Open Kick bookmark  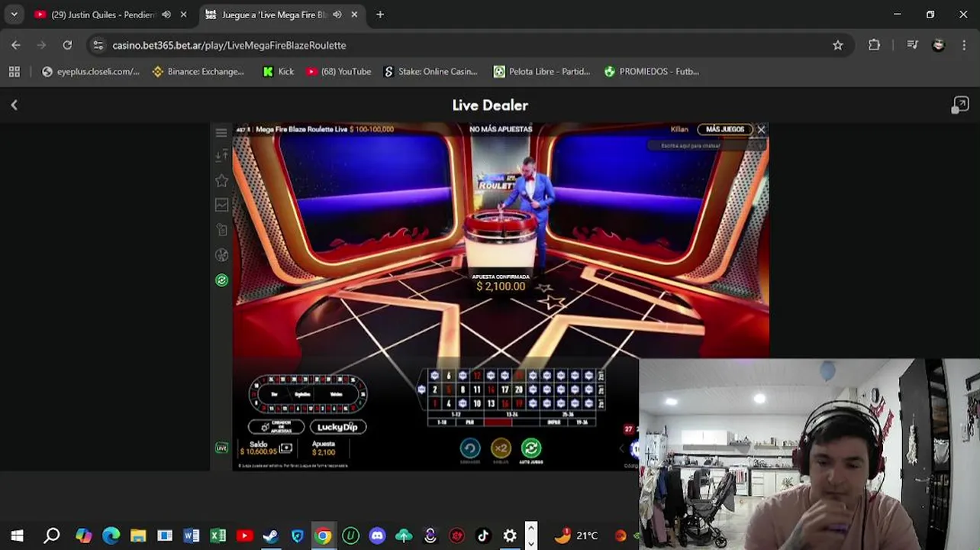278,72
